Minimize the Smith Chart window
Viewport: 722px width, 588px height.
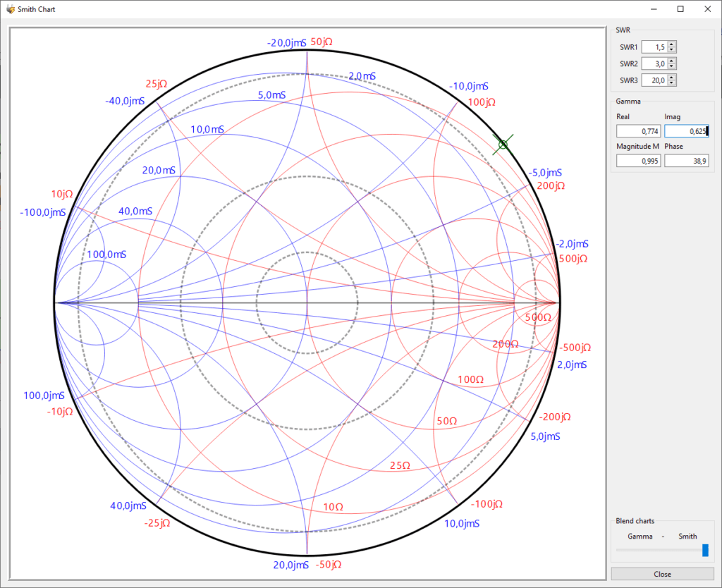coord(654,9)
